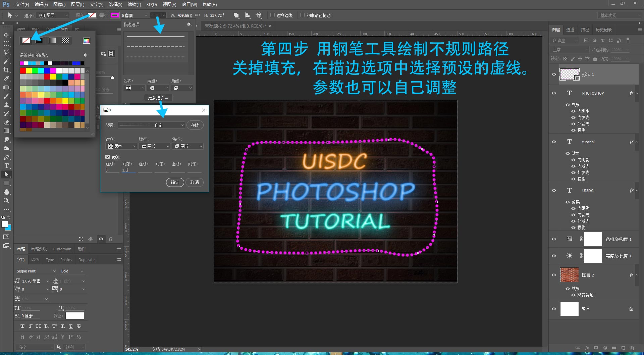Select the Horizontal Type tool
The height and width of the screenshot is (355, 644).
[x=6, y=166]
